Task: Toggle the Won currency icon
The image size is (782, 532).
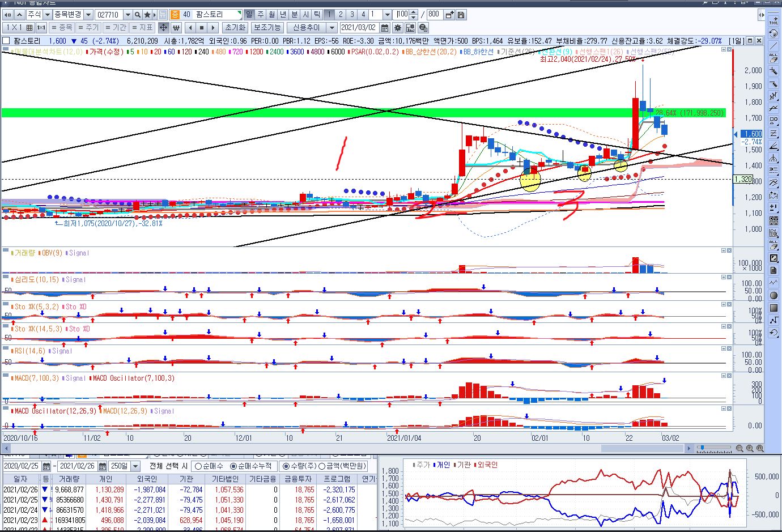Action: 176,28
